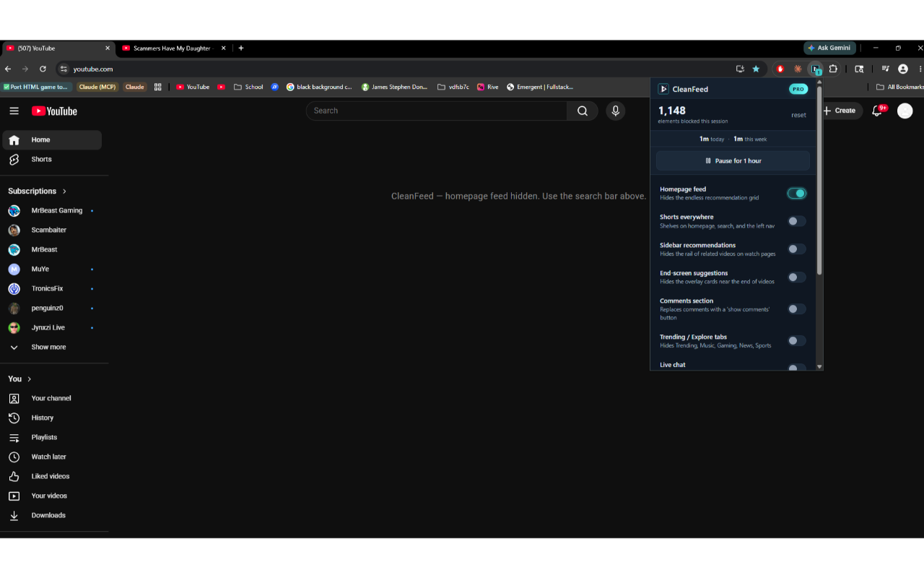924x578 pixels.
Task: Click the search-tabs icon in Chrome toolbar
Action: (859, 69)
